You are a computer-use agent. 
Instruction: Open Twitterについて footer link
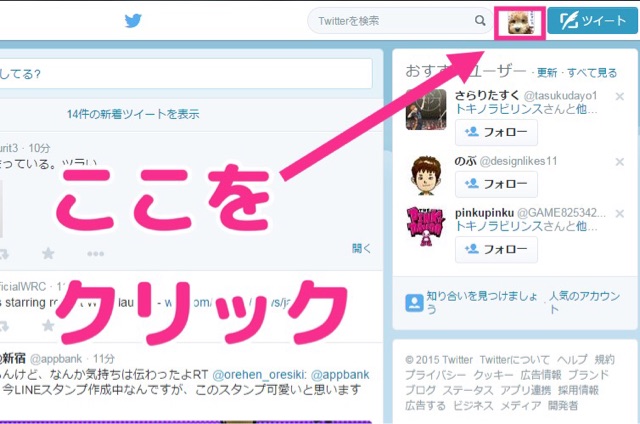pyautogui.click(x=515, y=360)
